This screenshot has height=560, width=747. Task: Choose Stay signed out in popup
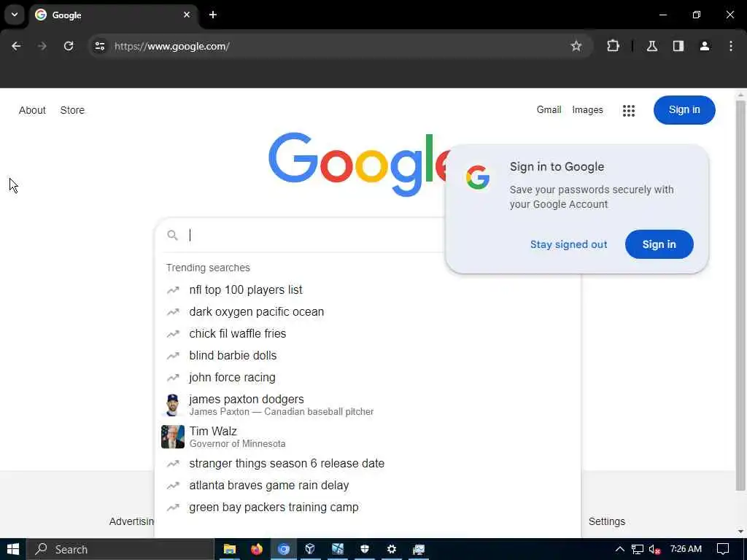(568, 244)
